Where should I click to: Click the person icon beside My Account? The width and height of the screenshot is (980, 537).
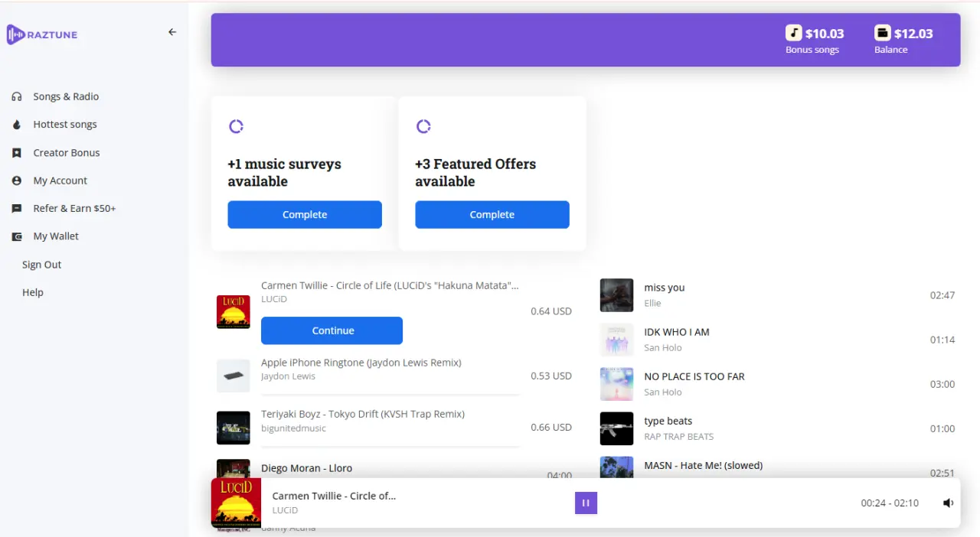pyautogui.click(x=17, y=181)
